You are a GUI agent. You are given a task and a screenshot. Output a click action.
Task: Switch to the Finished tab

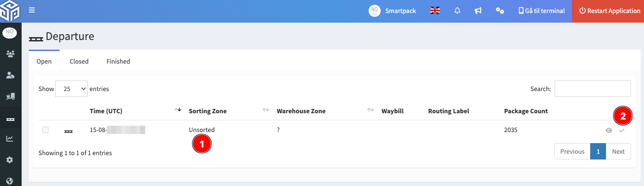coord(118,61)
